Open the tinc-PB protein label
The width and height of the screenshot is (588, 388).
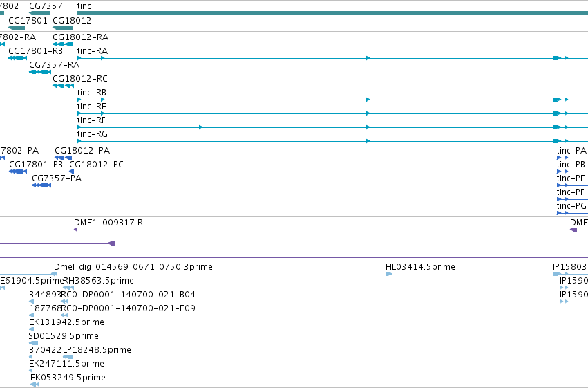point(571,165)
